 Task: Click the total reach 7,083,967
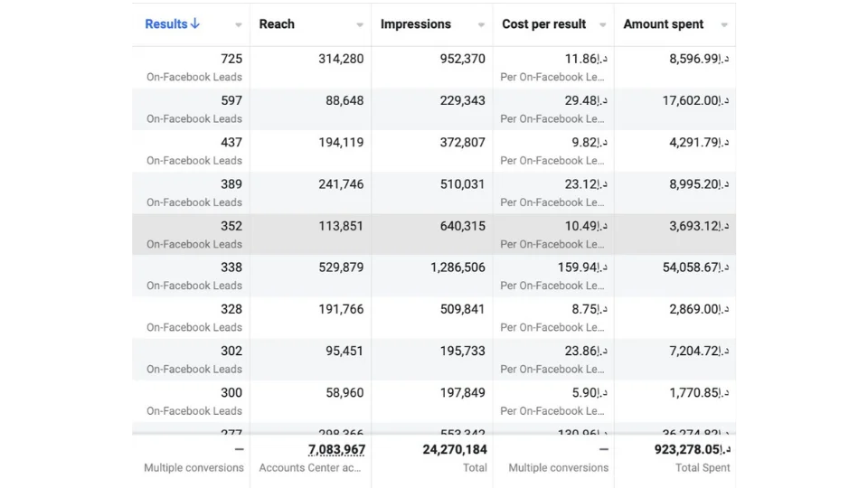pos(336,450)
